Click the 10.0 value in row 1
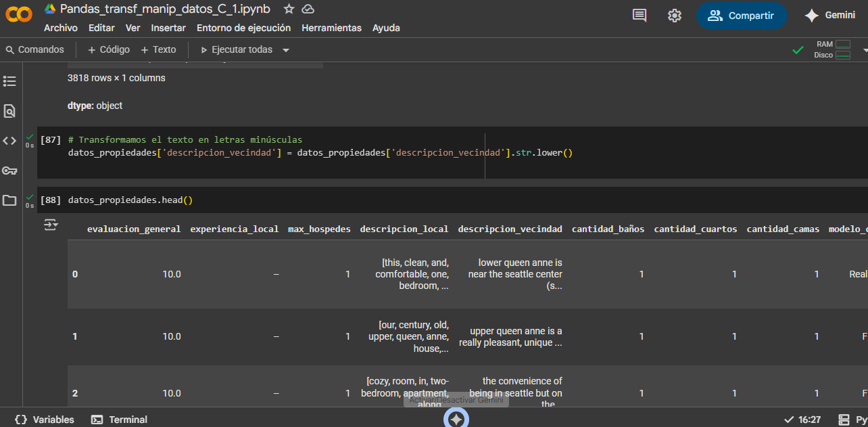The height and width of the screenshot is (427, 868). (x=171, y=336)
